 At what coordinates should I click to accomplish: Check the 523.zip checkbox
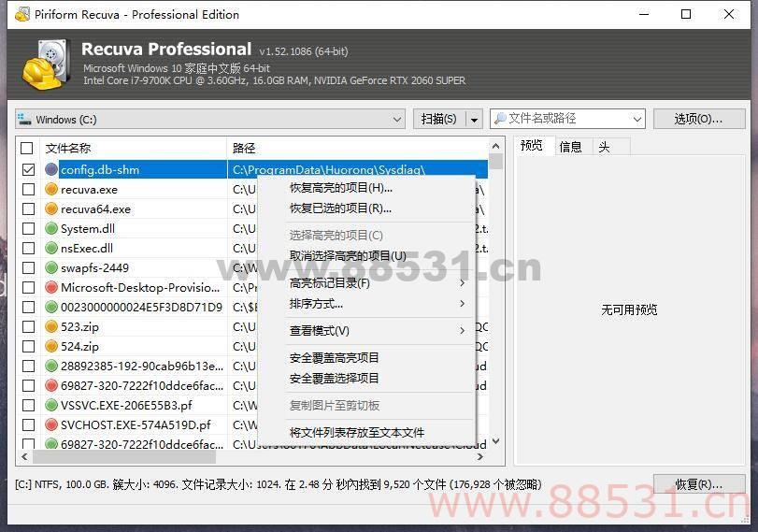click(x=29, y=326)
